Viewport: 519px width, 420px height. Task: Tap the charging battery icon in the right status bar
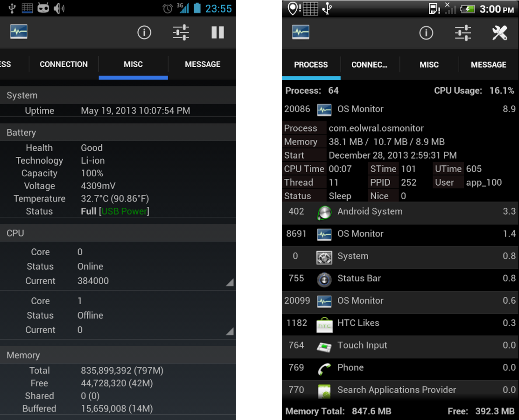click(467, 9)
